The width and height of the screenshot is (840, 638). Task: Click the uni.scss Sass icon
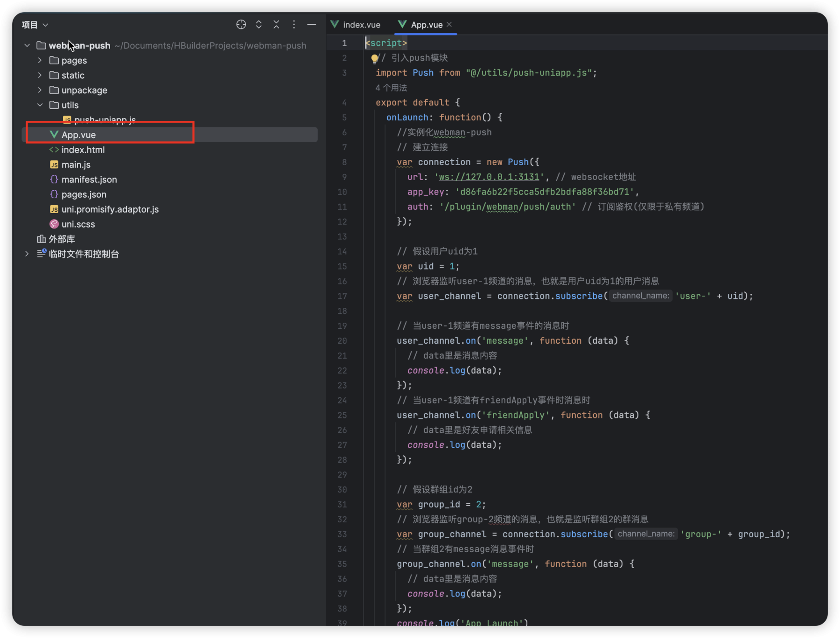(54, 225)
